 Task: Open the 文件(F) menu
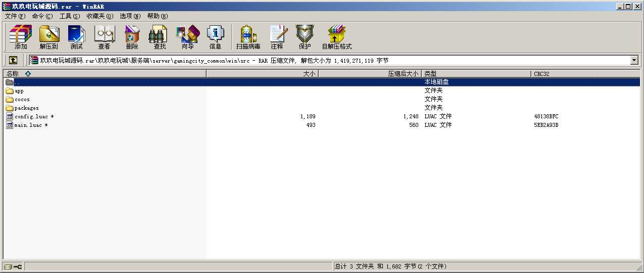click(x=15, y=16)
